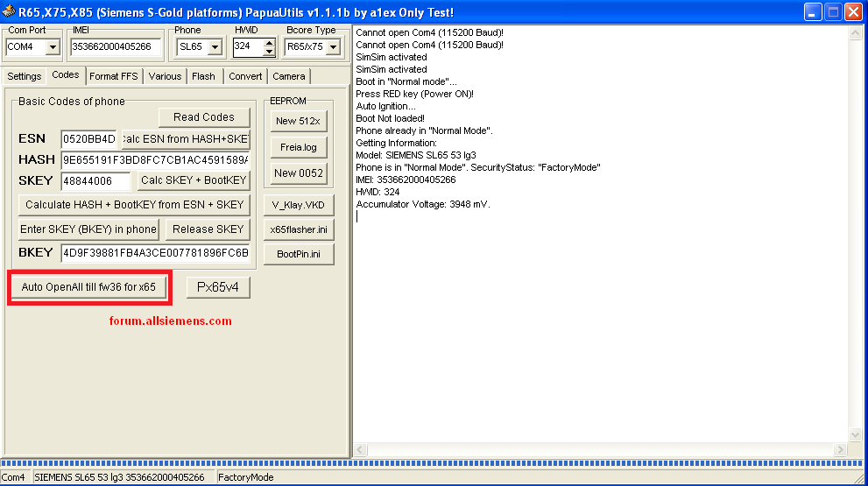Screen dimensions: 868x486
Task: Click the Freia.log button
Action: 299,147
